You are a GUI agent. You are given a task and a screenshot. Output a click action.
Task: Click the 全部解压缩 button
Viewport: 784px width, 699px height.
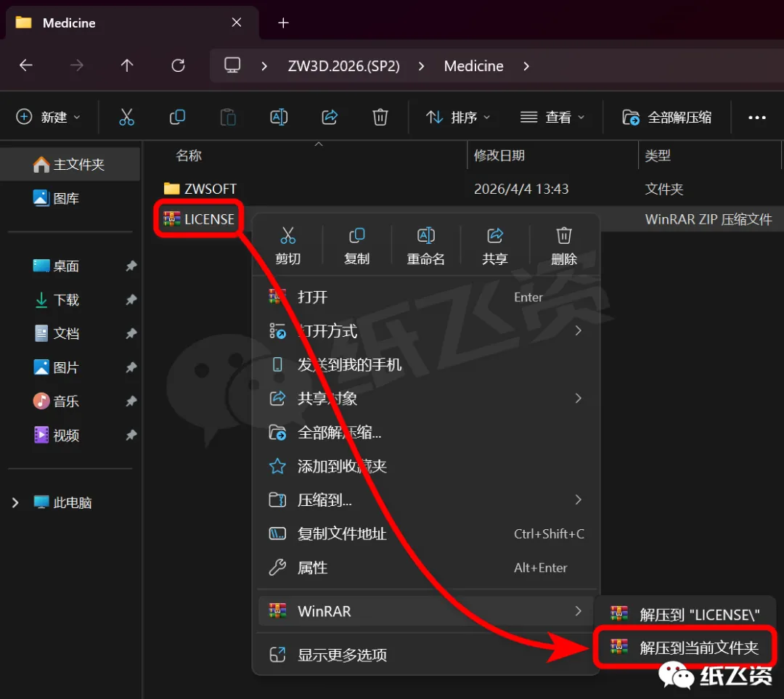tap(667, 118)
